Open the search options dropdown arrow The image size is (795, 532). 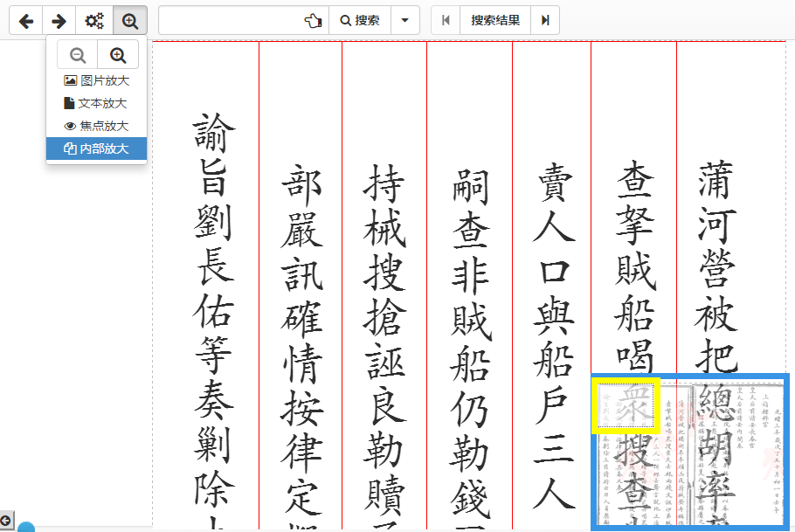tap(404, 21)
